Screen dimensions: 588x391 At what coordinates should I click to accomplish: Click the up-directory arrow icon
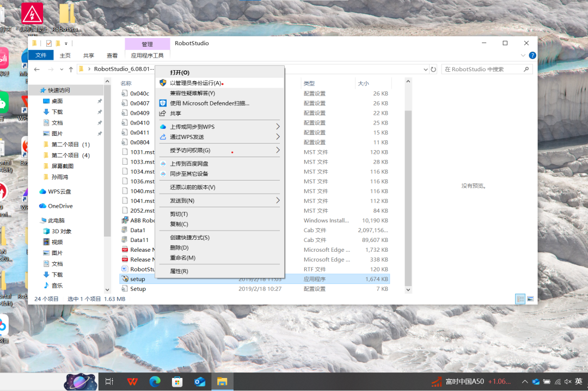click(71, 70)
